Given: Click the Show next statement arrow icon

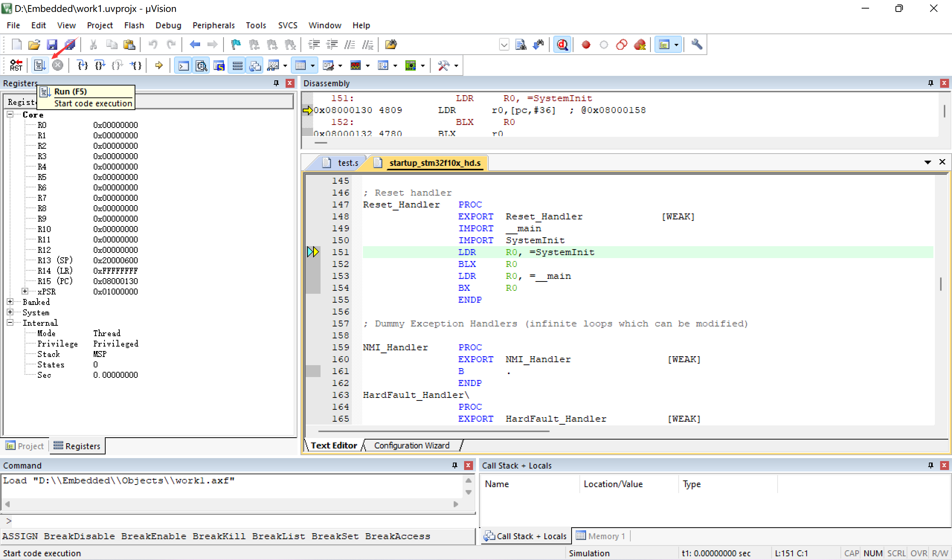Looking at the screenshot, I should click(159, 65).
